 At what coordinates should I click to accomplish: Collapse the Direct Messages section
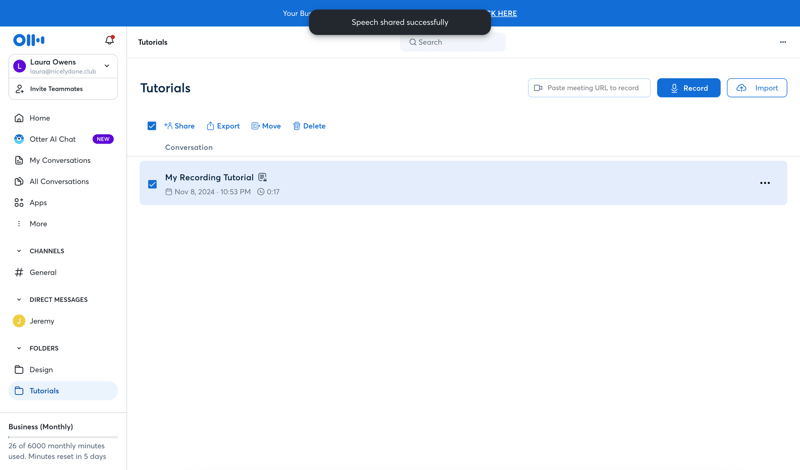[19, 300]
